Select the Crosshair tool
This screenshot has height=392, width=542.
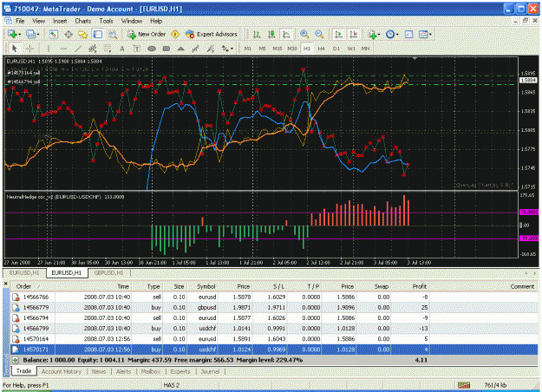click(x=29, y=49)
